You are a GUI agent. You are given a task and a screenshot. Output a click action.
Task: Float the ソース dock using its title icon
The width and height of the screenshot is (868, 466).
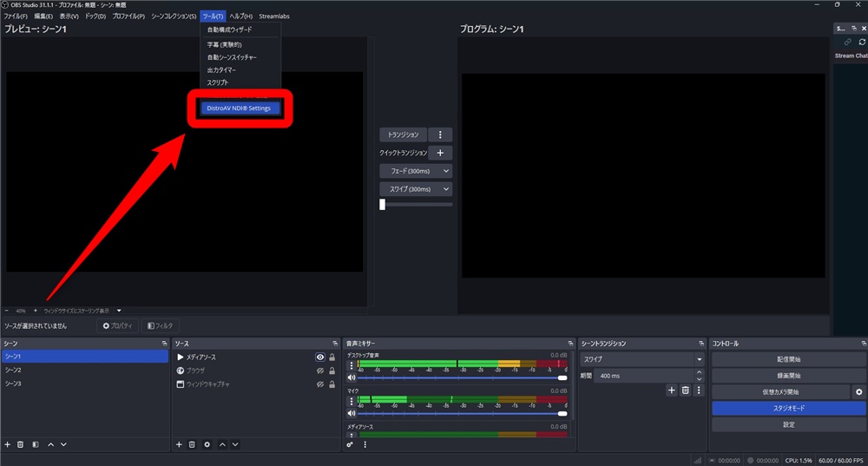(335, 344)
